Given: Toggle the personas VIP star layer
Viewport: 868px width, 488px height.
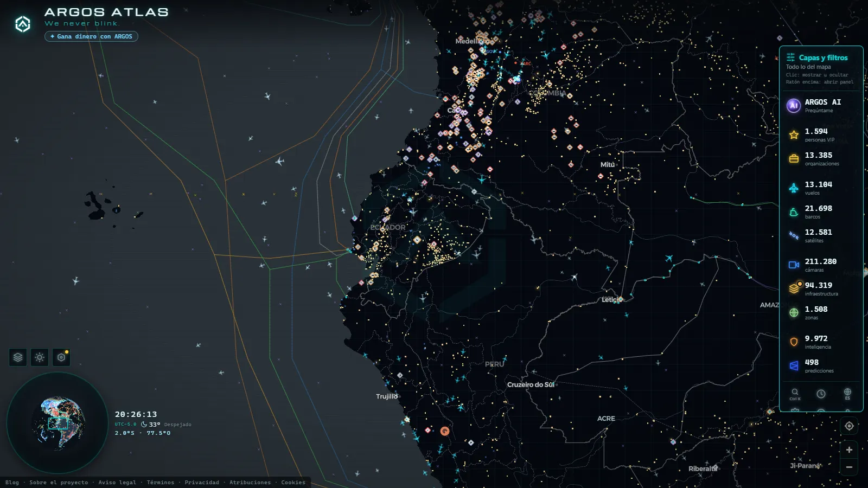Looking at the screenshot, I should (794, 134).
